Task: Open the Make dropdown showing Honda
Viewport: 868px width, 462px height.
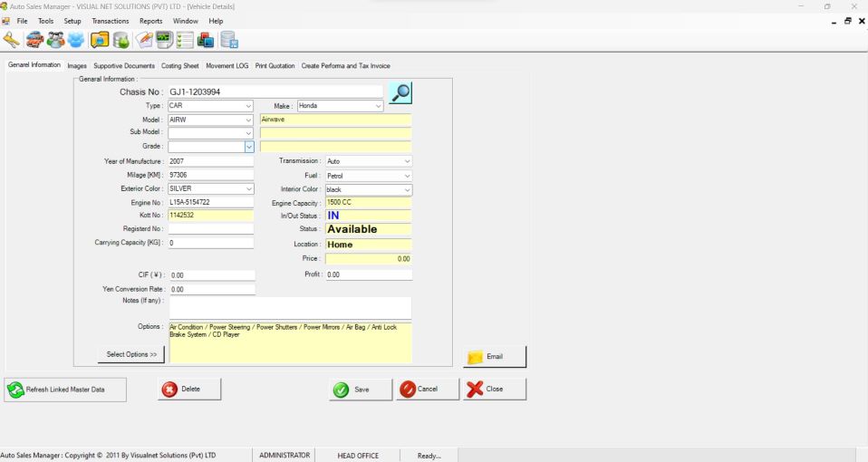Action: pos(378,106)
